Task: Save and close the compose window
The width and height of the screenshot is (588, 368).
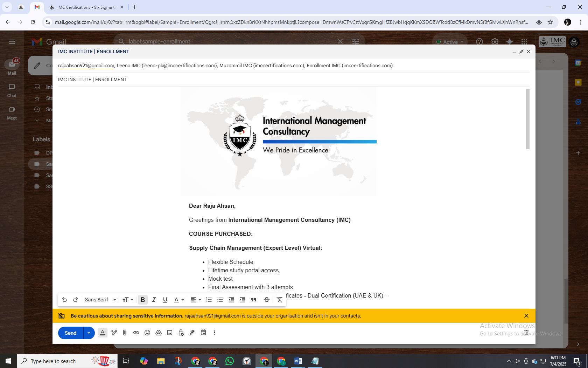Action: [x=528, y=52]
